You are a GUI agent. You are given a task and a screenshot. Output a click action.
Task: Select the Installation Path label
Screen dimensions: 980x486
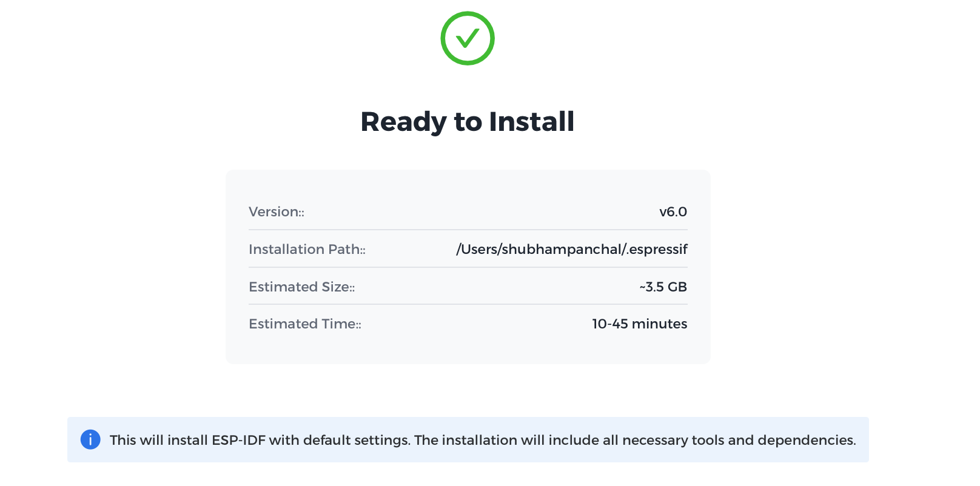tap(307, 250)
